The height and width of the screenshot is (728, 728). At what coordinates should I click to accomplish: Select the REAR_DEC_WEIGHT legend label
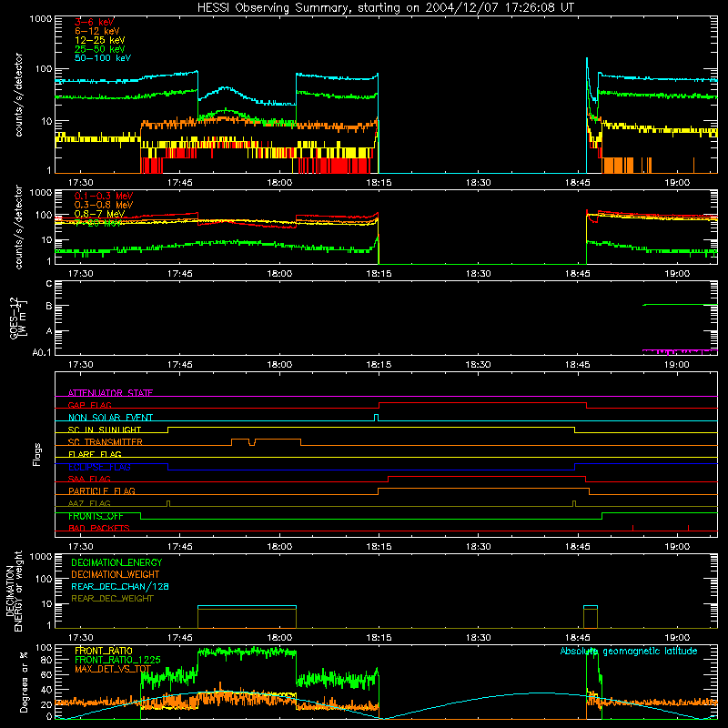click(x=112, y=599)
